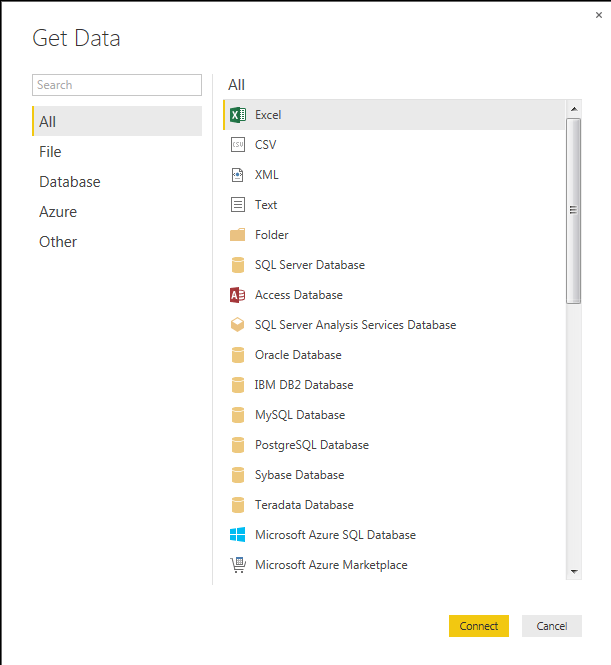Viewport: 611px width, 665px height.
Task: Click the SQL Server Database cylinder icon
Action: [237, 265]
